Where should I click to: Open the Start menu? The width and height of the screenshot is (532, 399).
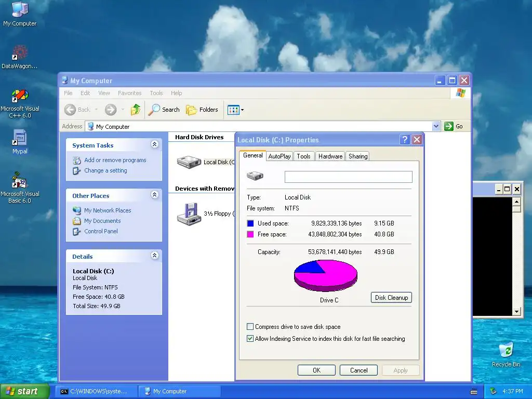coord(25,391)
